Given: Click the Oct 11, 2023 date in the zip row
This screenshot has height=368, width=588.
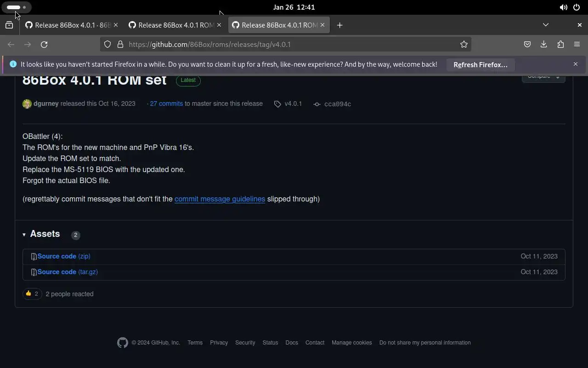Looking at the screenshot, I should (539, 256).
